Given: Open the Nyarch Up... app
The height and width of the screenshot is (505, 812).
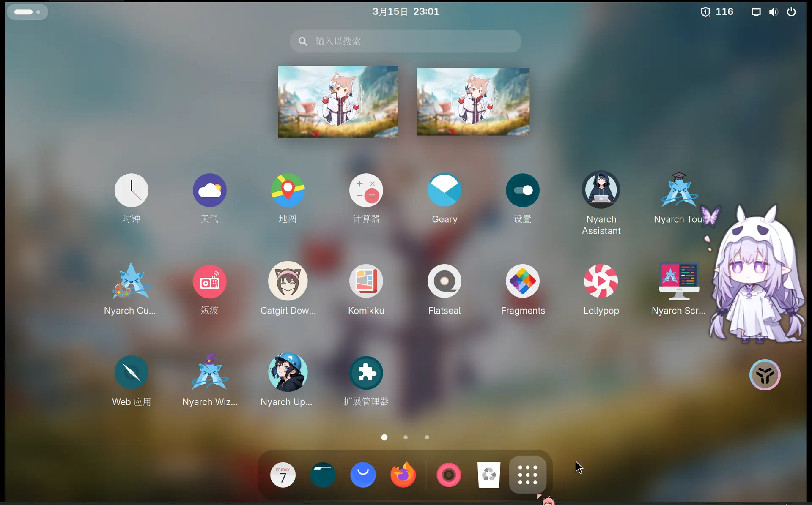Looking at the screenshot, I should tap(288, 372).
